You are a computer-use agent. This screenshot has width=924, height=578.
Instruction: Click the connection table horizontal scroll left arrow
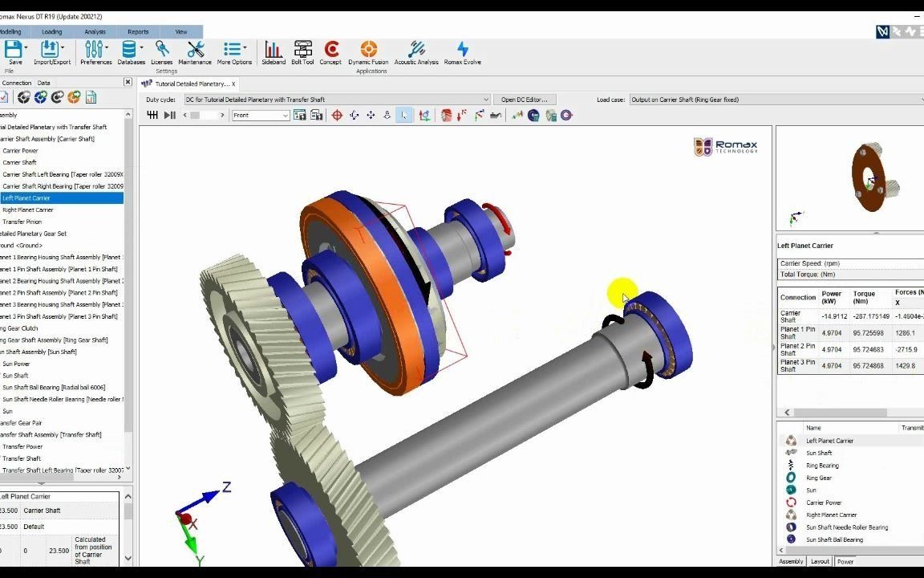pyautogui.click(x=787, y=413)
